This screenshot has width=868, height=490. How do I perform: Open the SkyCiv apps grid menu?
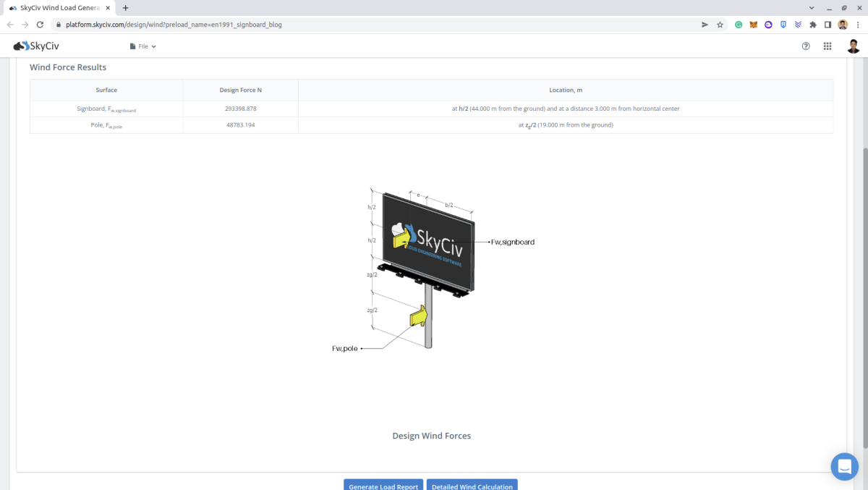[827, 46]
